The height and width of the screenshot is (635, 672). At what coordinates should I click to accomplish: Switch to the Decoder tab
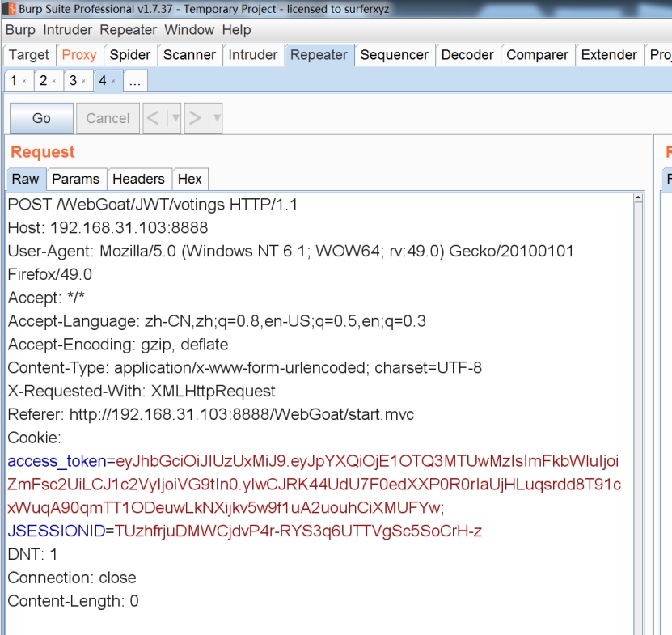point(467,55)
